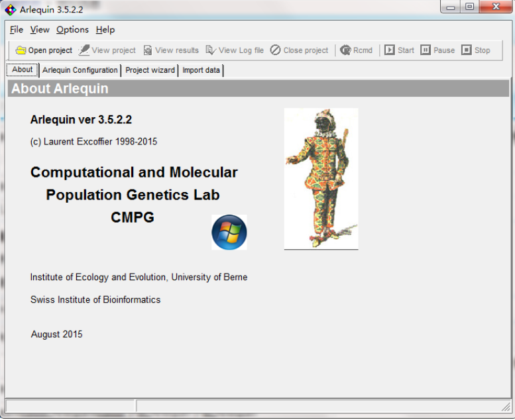515x420 pixels.
Task: Click the View results document icon
Action: pyautogui.click(x=148, y=50)
